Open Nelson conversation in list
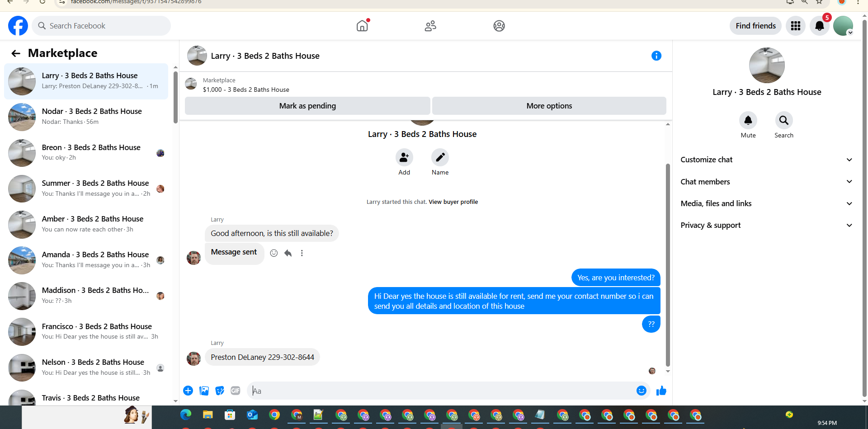868x429 pixels. [86, 368]
